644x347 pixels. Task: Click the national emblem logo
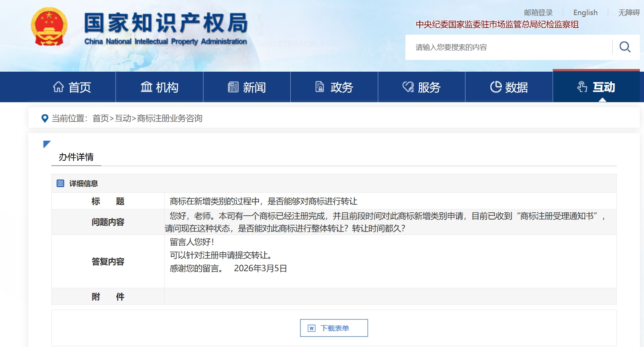[x=49, y=27]
